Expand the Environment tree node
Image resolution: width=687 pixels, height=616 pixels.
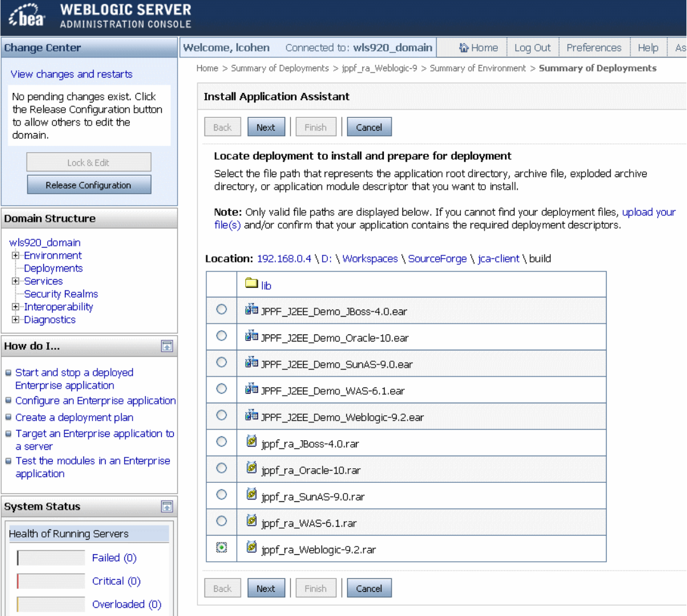(15, 255)
